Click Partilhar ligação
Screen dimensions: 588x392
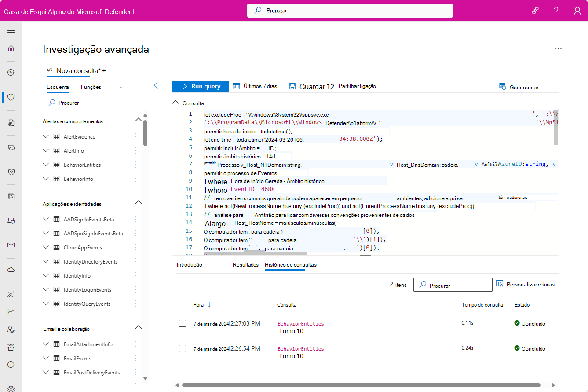(357, 86)
